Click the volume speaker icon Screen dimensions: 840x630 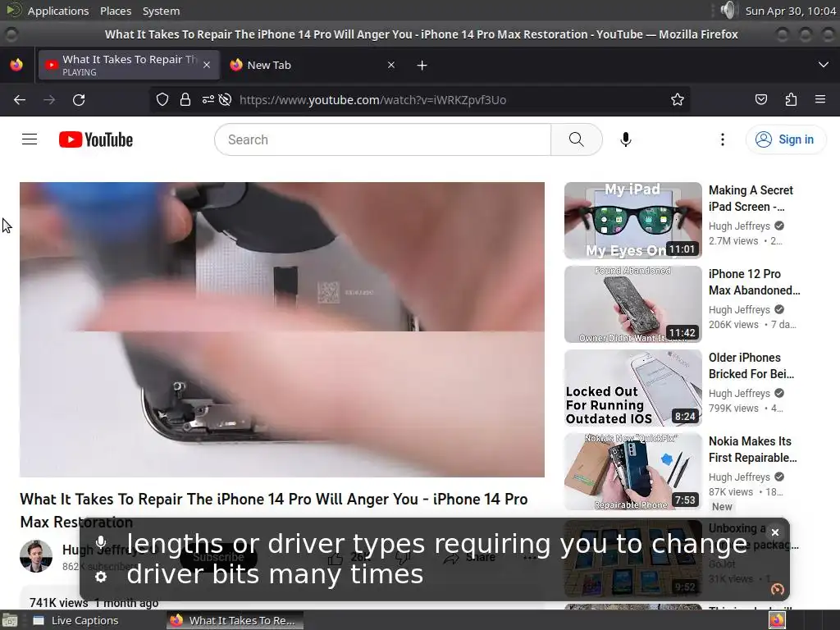coord(728,10)
